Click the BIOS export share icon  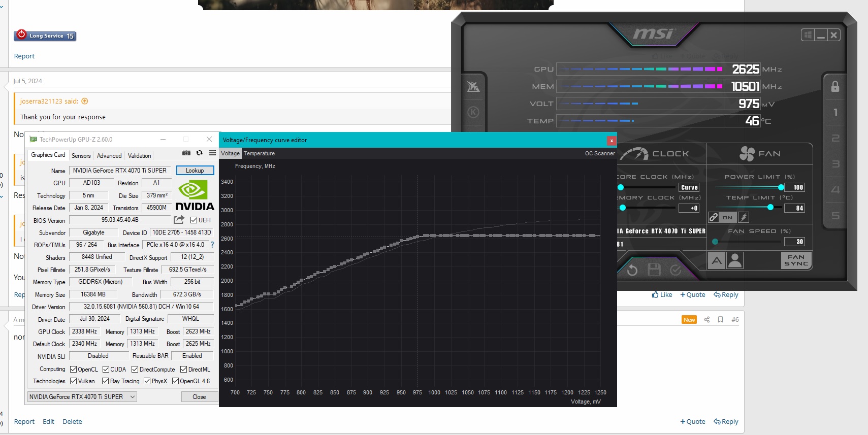[179, 220]
